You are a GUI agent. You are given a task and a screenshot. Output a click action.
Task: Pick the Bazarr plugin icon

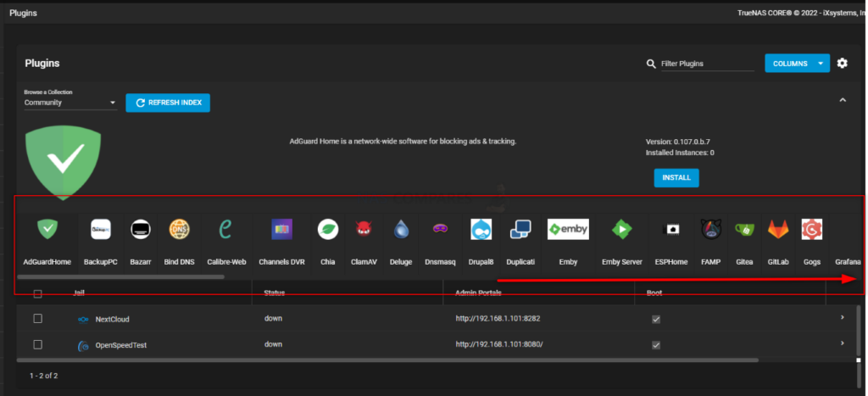click(x=141, y=229)
